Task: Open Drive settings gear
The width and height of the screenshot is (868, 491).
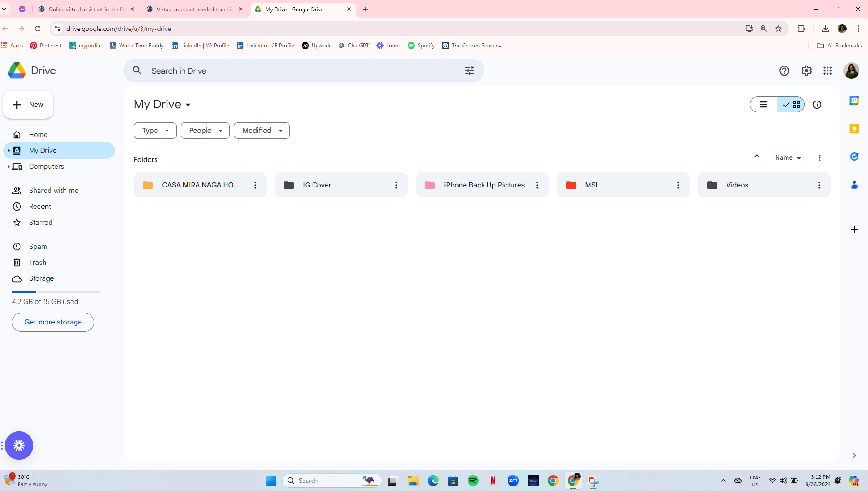Action: coord(806,71)
